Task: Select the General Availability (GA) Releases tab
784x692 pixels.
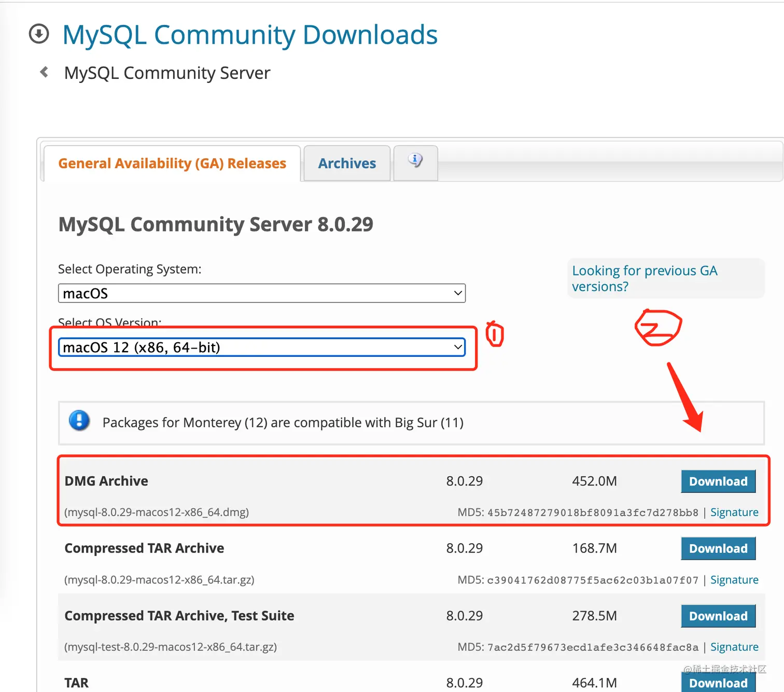Action: tap(172, 163)
